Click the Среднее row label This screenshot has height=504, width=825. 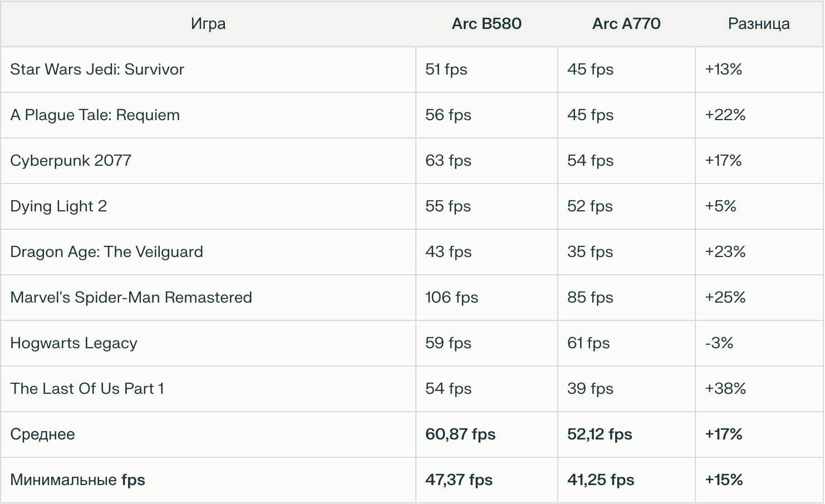pos(42,434)
